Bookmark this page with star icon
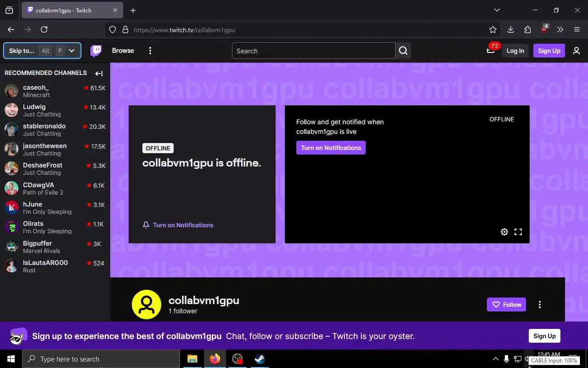 click(x=493, y=29)
